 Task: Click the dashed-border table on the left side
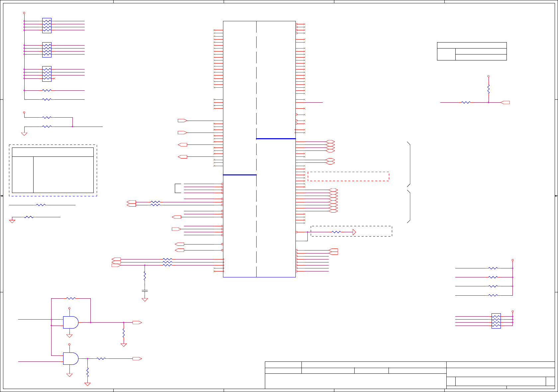pos(53,170)
